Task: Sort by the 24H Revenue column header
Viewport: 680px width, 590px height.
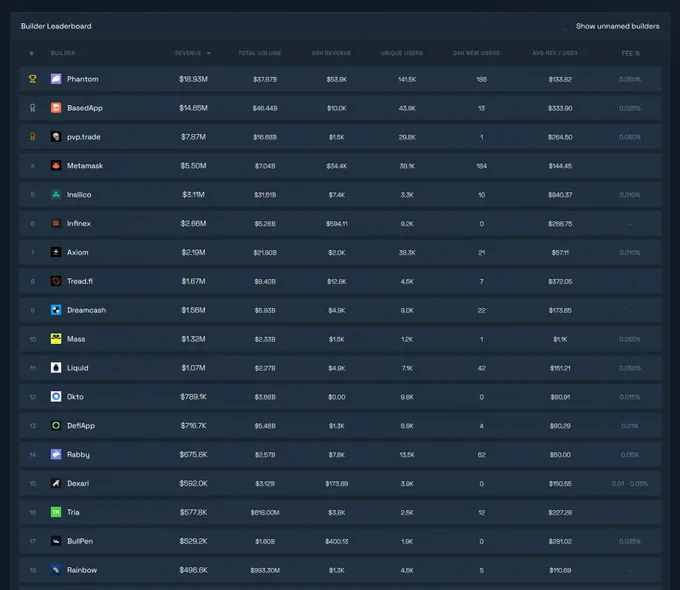Action: pyautogui.click(x=335, y=53)
